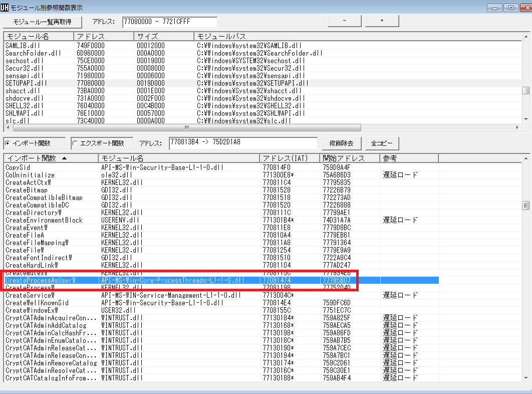This screenshot has width=532, height=394.
Task: Click the application icon in title bar
Action: [x=5, y=8]
